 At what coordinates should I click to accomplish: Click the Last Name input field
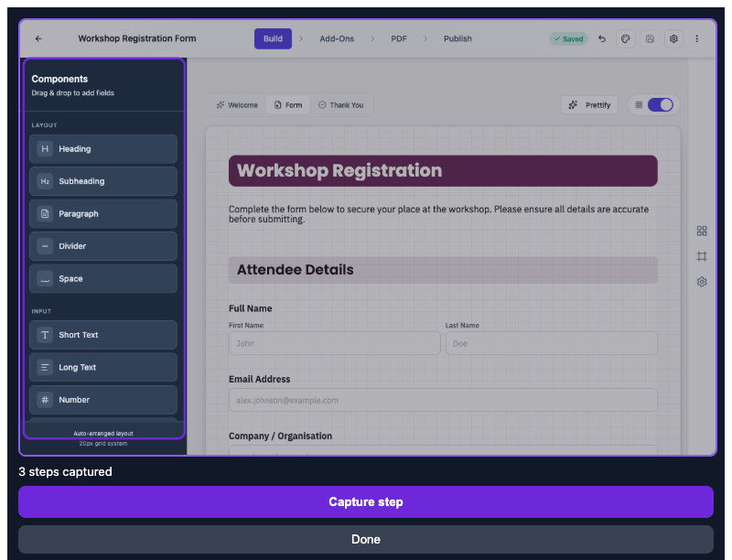(x=552, y=343)
